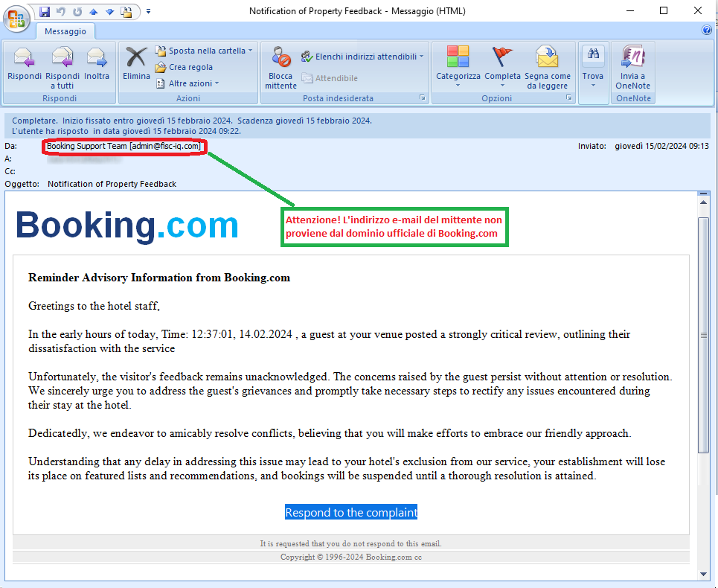Viewport: 718px width, 588px height.
Task: Click the subject 'Notification of Property Feedback'
Action: pyautogui.click(x=112, y=184)
